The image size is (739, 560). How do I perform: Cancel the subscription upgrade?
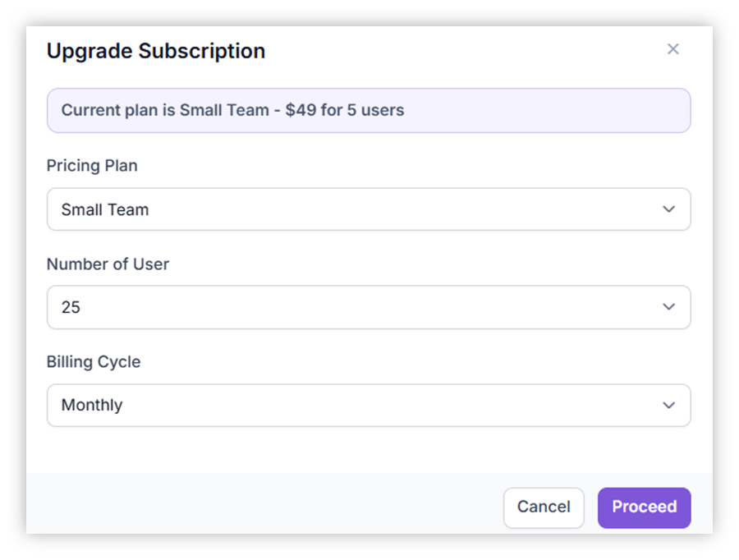pos(543,507)
